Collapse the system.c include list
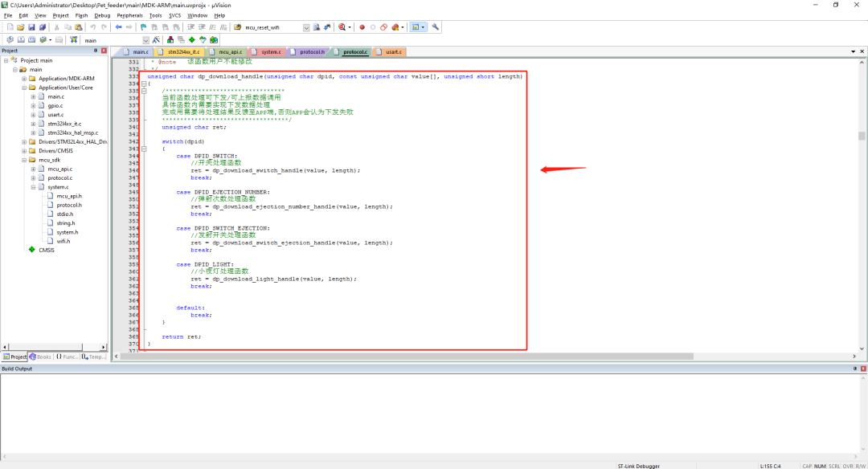 tap(33, 187)
